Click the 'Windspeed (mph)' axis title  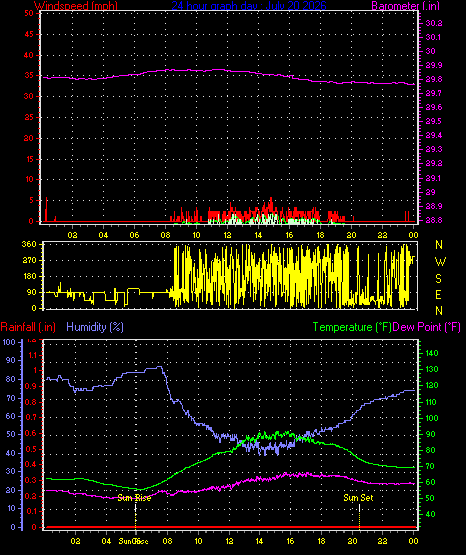(x=76, y=5)
